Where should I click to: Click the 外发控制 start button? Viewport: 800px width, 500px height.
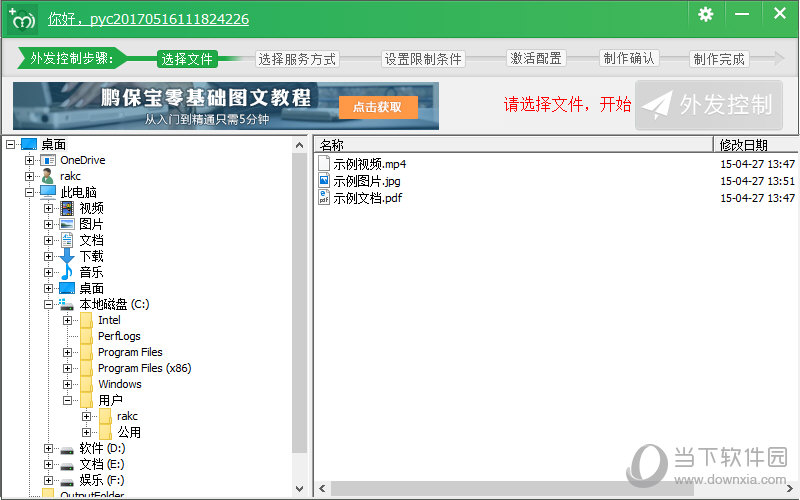click(x=709, y=105)
